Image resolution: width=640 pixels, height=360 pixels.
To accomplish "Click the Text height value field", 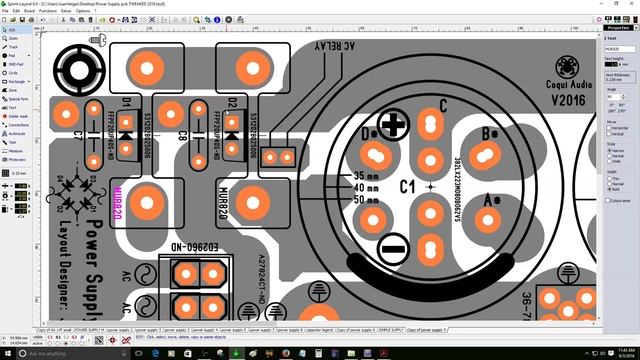I will pos(611,64).
